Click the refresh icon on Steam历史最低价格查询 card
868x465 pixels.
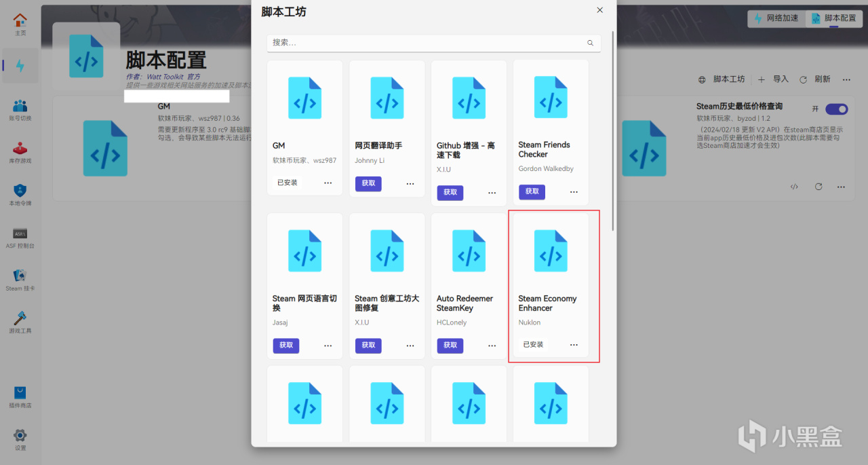click(x=818, y=187)
